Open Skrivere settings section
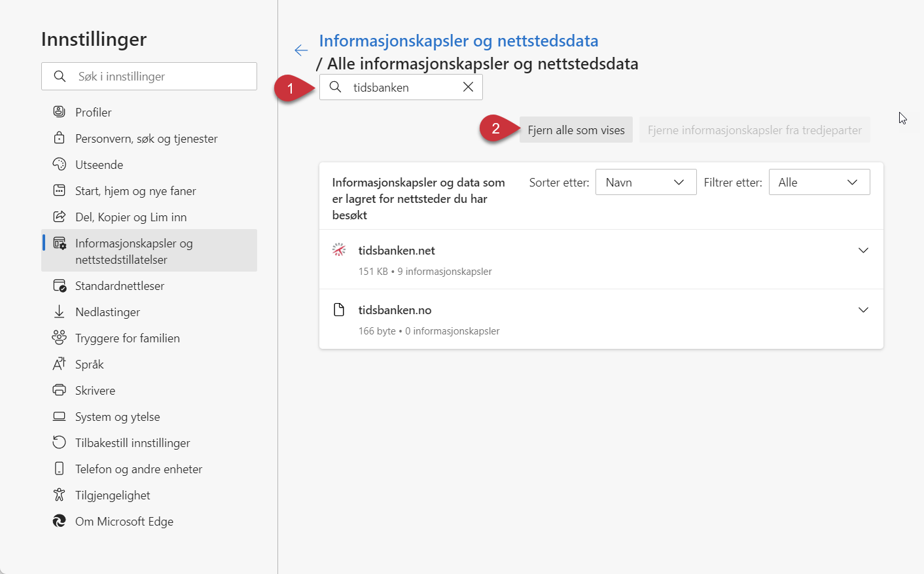Screen dimensions: 924x574 (x=149, y=390)
